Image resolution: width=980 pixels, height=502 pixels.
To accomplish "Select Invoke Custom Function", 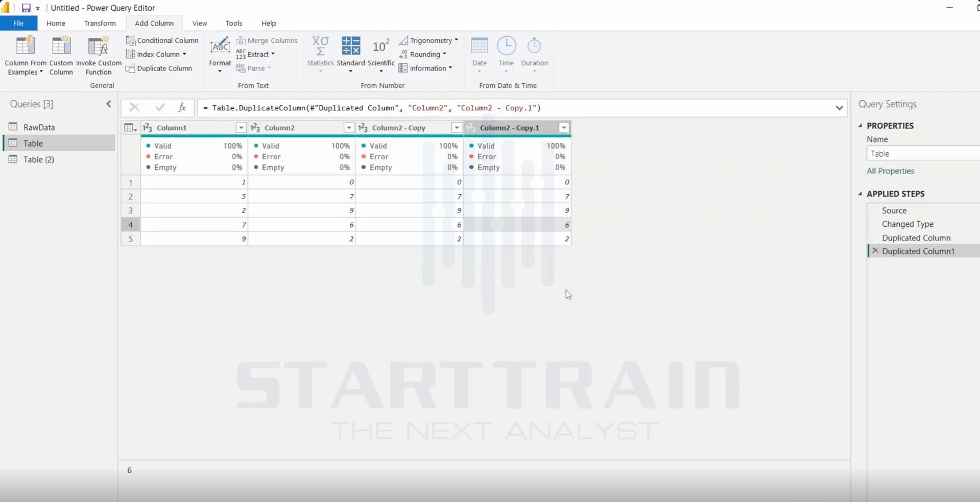I will pyautogui.click(x=99, y=55).
